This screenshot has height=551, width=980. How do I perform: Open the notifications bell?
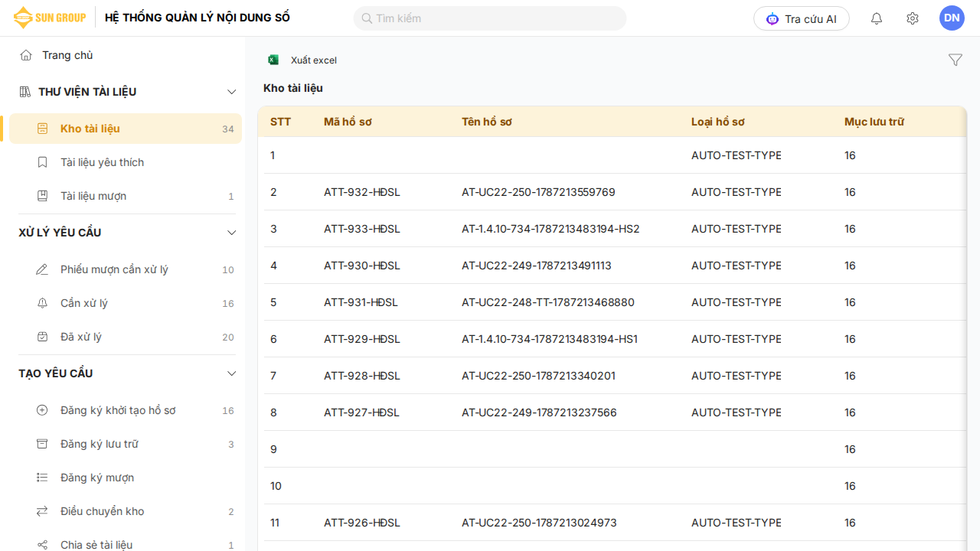pyautogui.click(x=877, y=18)
